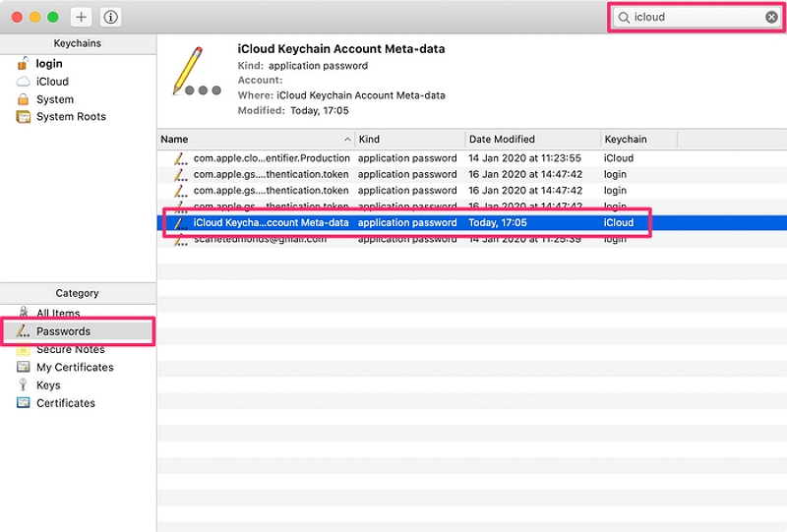Click the My Certificates icon
This screenshot has width=787, height=532.
[x=23, y=367]
